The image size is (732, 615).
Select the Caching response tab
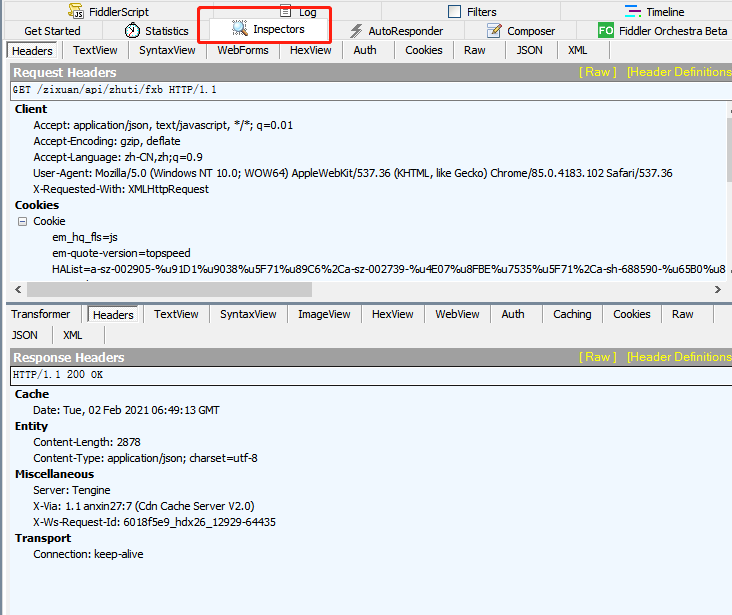click(x=572, y=314)
